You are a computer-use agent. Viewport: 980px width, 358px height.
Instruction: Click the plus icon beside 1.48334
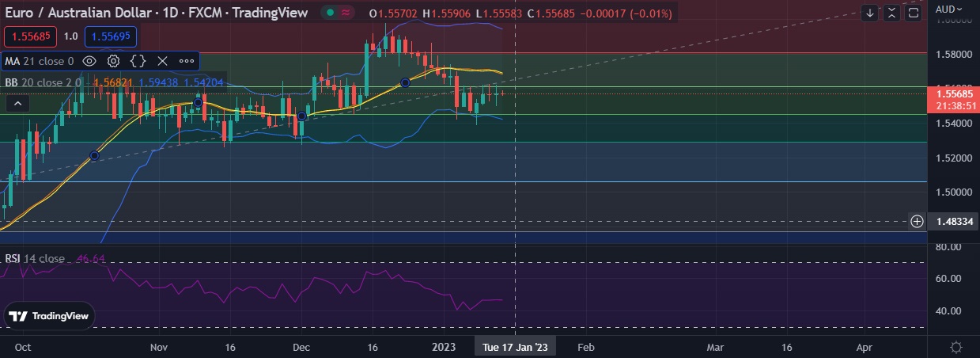point(917,222)
